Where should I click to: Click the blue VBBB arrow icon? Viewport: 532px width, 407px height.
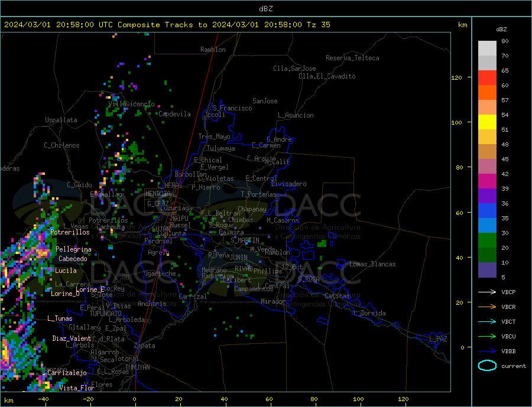pyautogui.click(x=487, y=351)
